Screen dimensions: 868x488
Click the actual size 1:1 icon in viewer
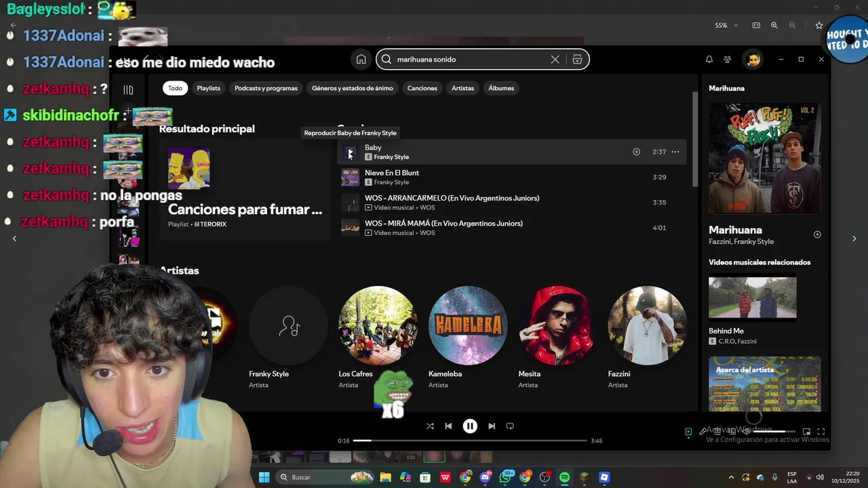pos(756,26)
